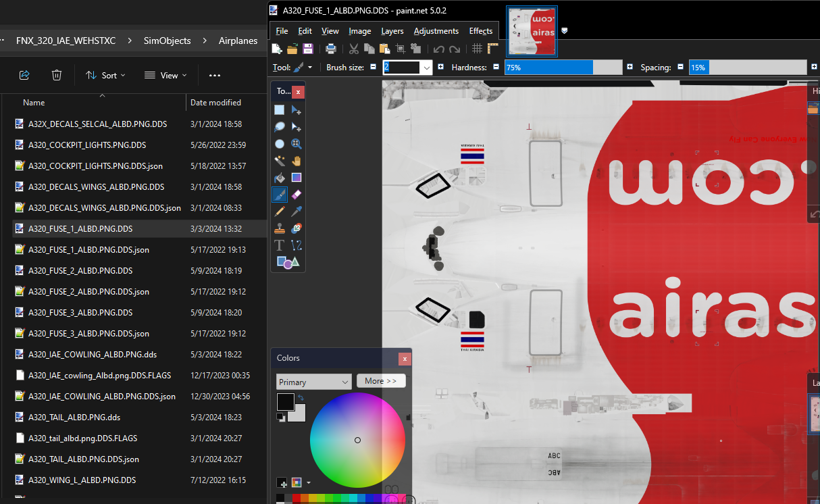820x504 pixels.
Task: Select the Lasso Select tool
Action: coord(280,127)
